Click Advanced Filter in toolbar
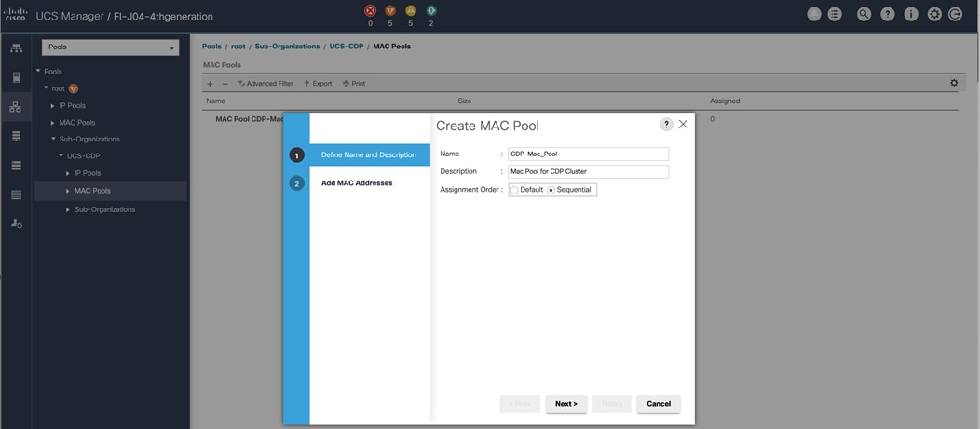The image size is (980, 429). pos(265,84)
